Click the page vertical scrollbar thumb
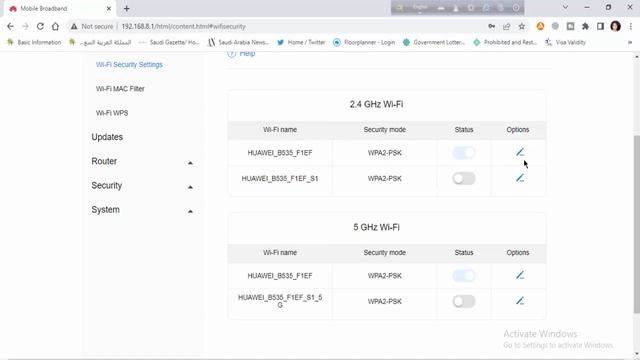 (x=636, y=224)
